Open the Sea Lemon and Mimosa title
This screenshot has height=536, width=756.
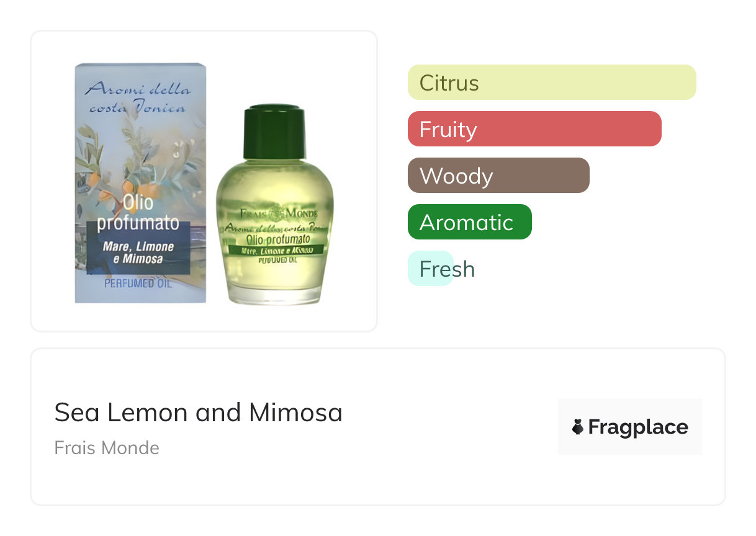tap(198, 413)
